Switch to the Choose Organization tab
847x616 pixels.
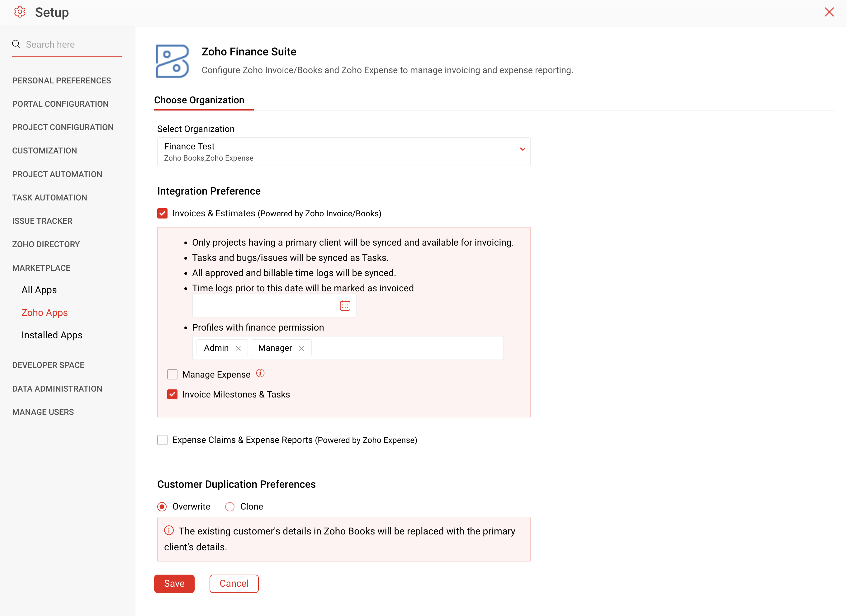click(199, 100)
